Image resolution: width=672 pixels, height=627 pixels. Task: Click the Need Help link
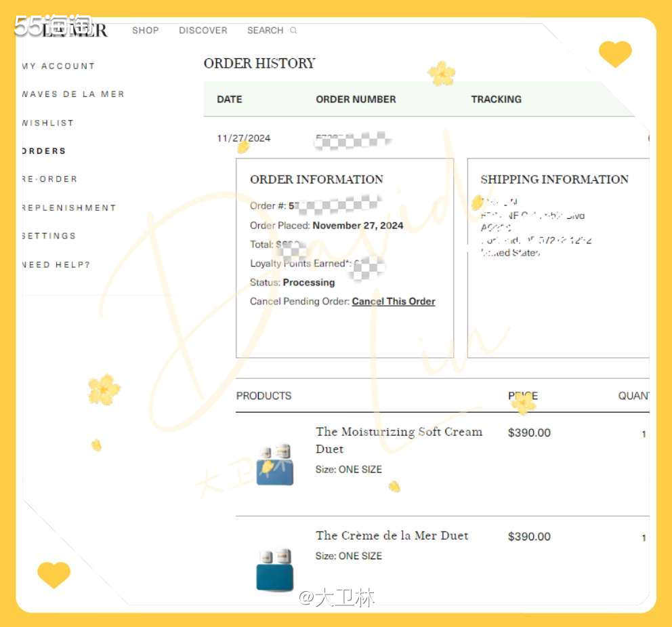tap(56, 265)
